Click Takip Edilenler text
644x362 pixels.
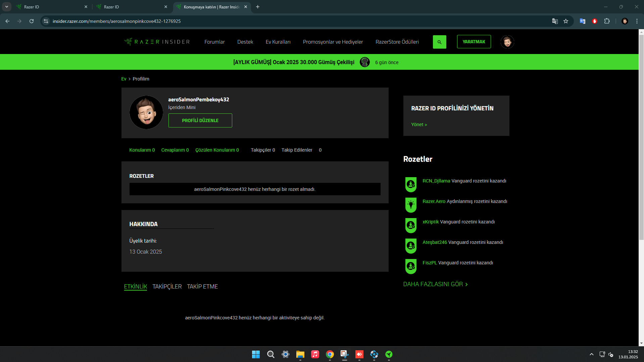tap(297, 150)
